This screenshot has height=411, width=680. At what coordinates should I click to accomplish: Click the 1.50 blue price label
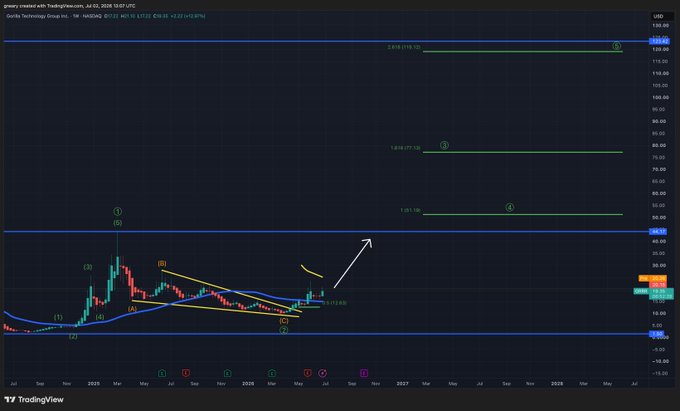pos(657,334)
